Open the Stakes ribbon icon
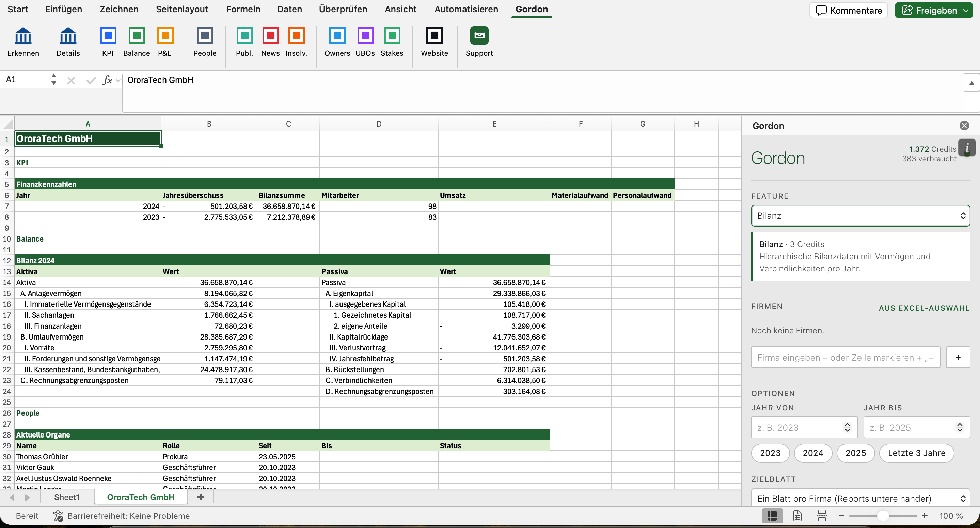This screenshot has height=528, width=980. [x=392, y=36]
